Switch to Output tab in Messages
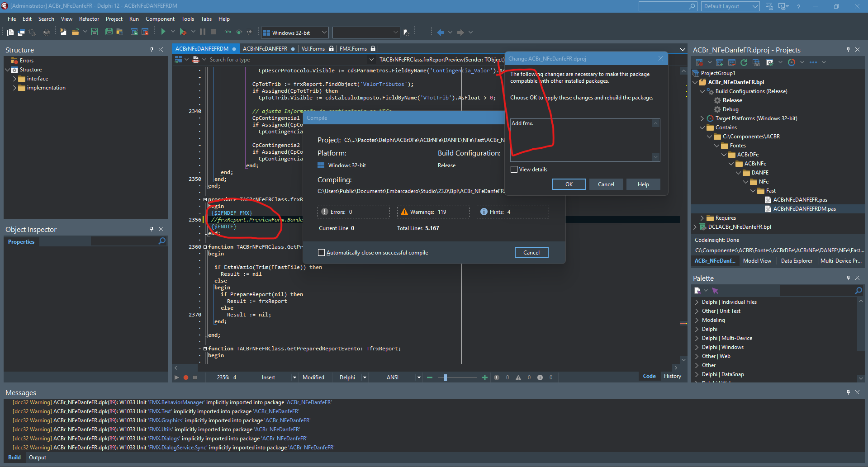This screenshot has height=467, width=868. pyautogui.click(x=38, y=458)
